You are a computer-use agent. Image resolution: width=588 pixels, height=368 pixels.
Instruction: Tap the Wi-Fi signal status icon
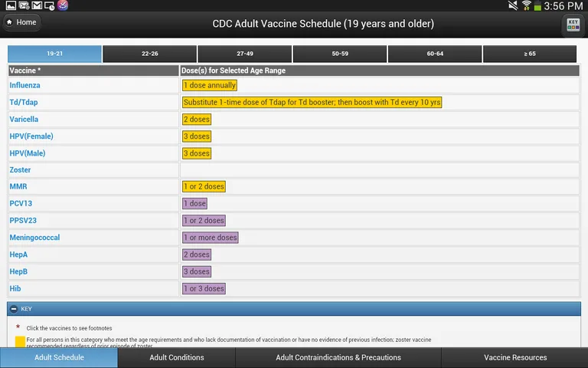(x=527, y=5)
